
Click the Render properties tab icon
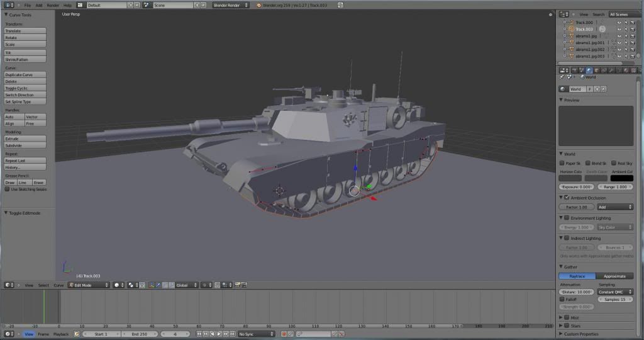(574, 70)
